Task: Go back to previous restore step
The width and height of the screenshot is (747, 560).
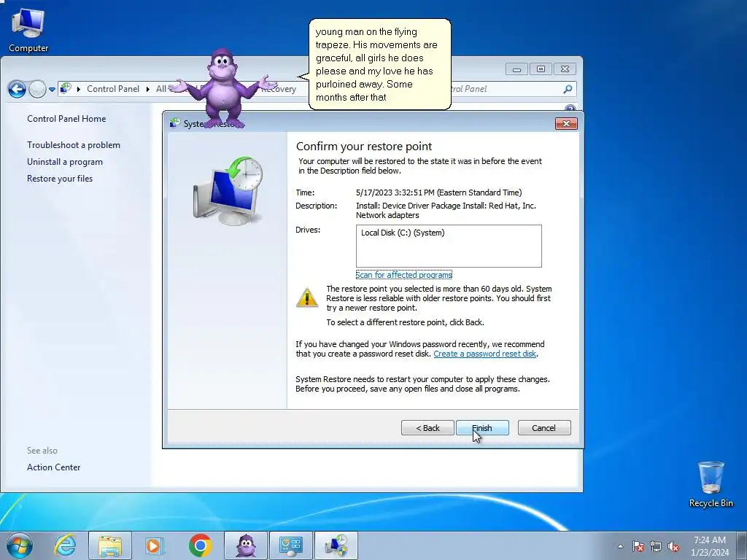Action: 427,427
